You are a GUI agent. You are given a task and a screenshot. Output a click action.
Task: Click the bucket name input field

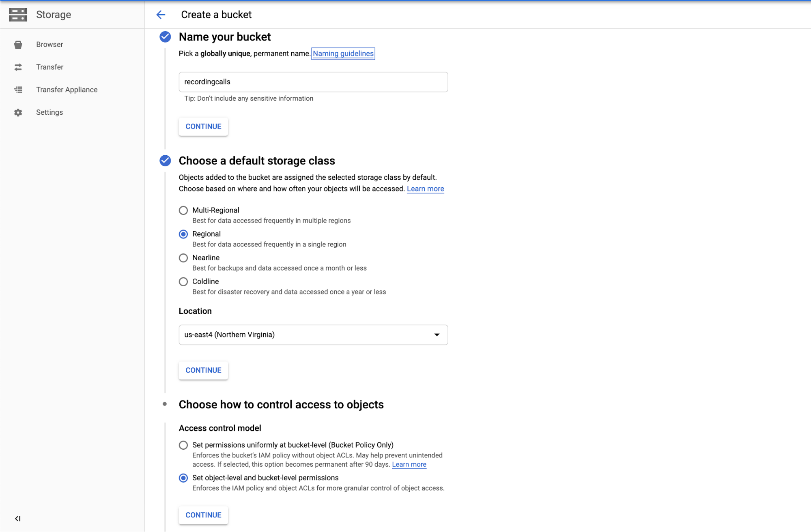click(x=313, y=82)
